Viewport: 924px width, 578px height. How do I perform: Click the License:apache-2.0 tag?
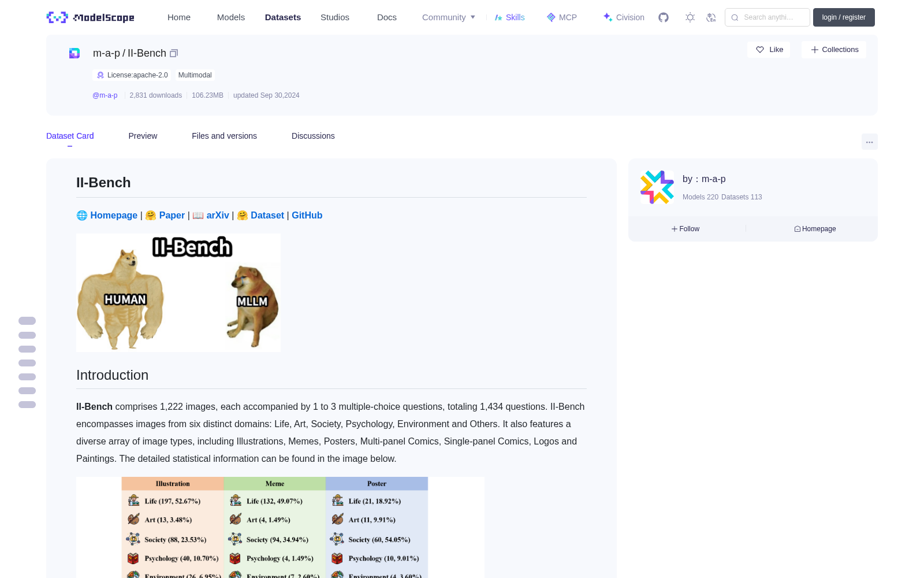[x=132, y=75]
